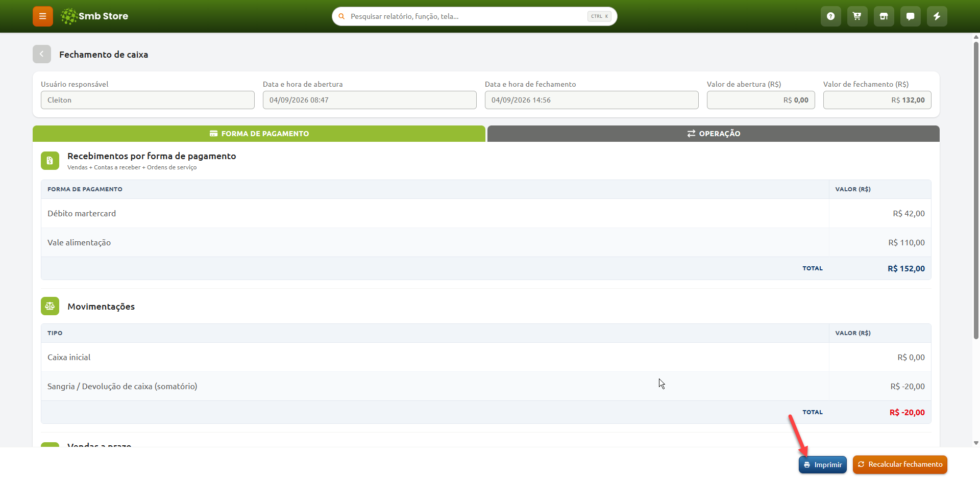Open the shopping cart icon
This screenshot has height=482, width=980.
(857, 16)
